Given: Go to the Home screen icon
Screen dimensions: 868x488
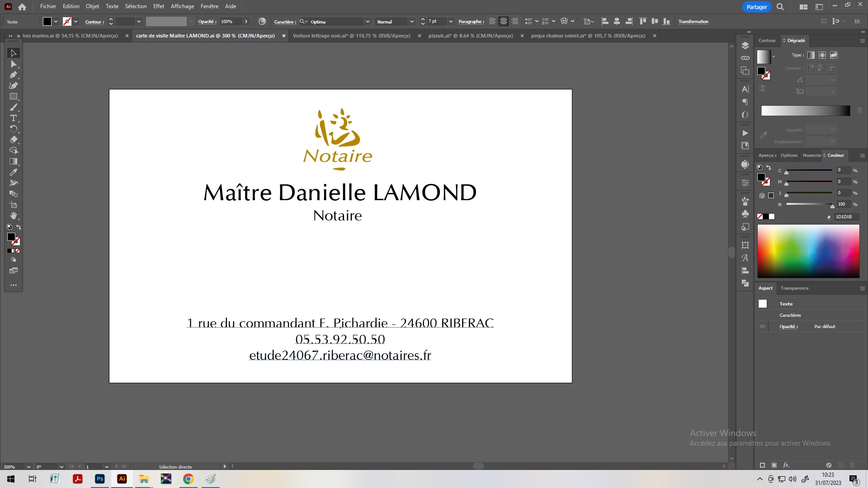Looking at the screenshot, I should tap(22, 7).
